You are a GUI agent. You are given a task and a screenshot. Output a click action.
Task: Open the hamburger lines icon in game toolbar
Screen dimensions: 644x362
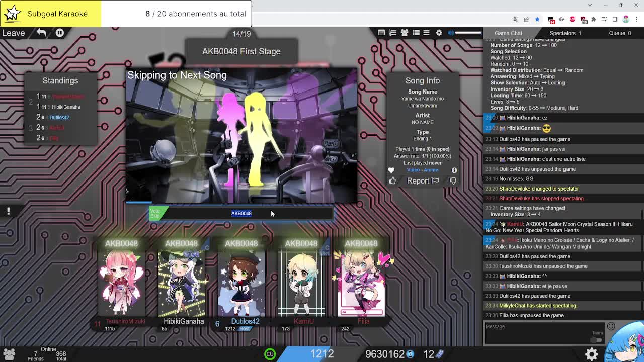click(x=426, y=33)
